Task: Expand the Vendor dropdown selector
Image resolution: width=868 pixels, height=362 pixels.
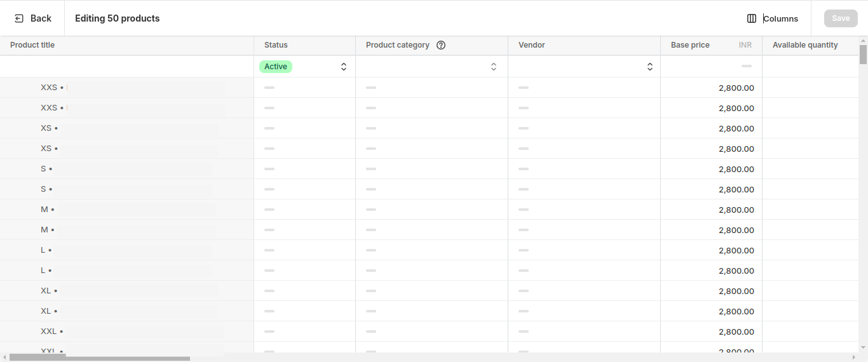Action: pyautogui.click(x=649, y=67)
